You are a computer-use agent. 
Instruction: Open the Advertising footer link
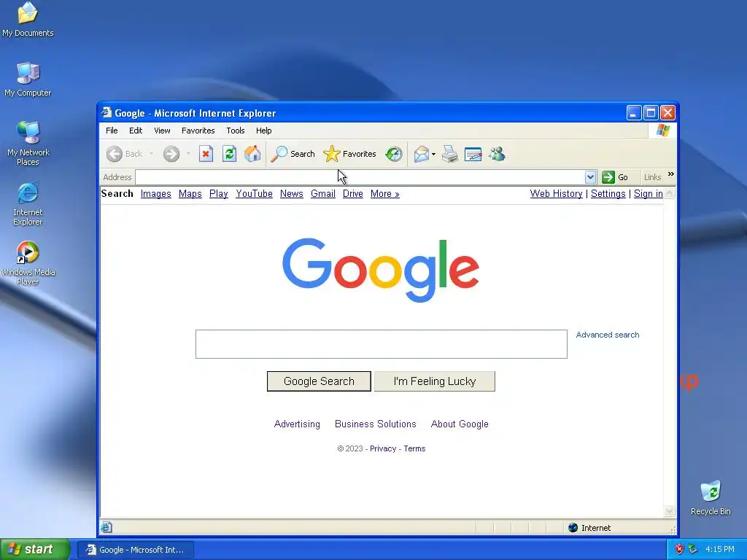tap(297, 424)
